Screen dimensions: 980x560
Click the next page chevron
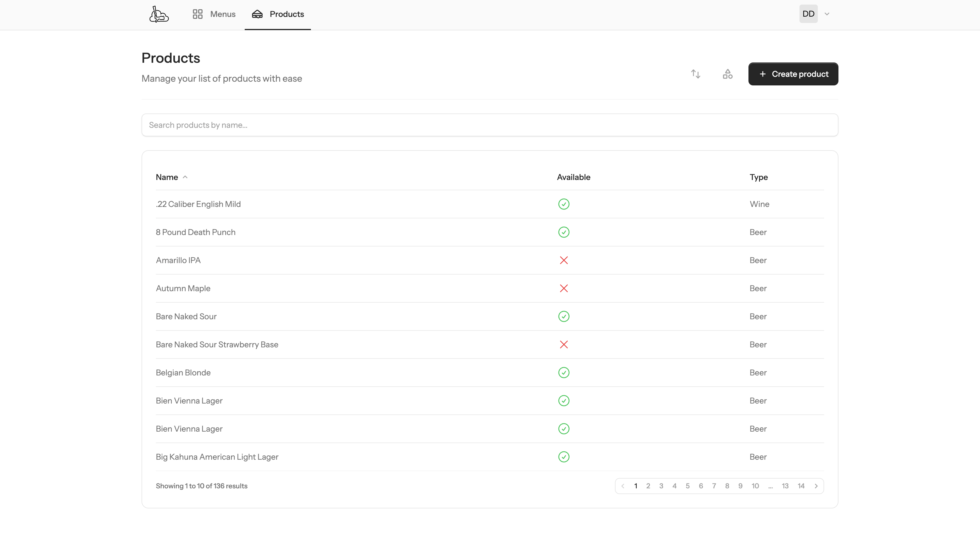[x=816, y=486]
